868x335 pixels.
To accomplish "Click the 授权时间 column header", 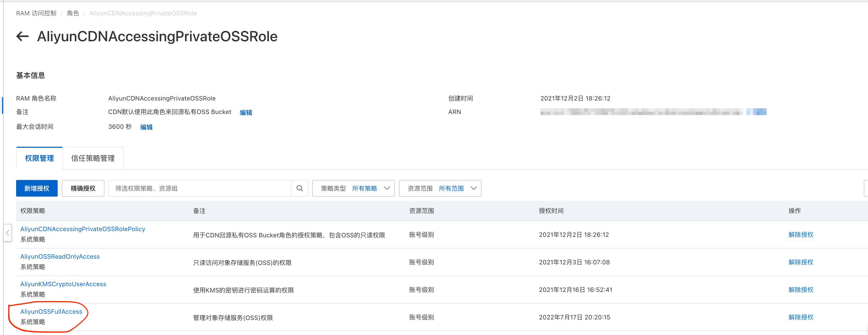I will (x=551, y=211).
